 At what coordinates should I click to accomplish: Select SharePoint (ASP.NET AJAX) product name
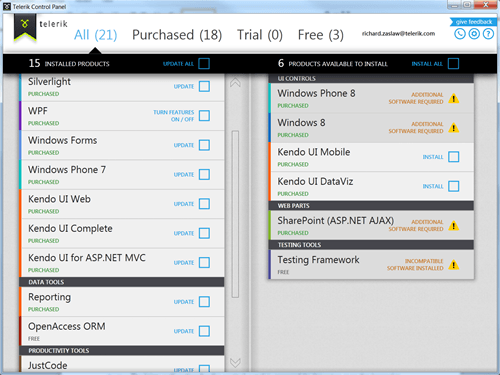point(336,221)
